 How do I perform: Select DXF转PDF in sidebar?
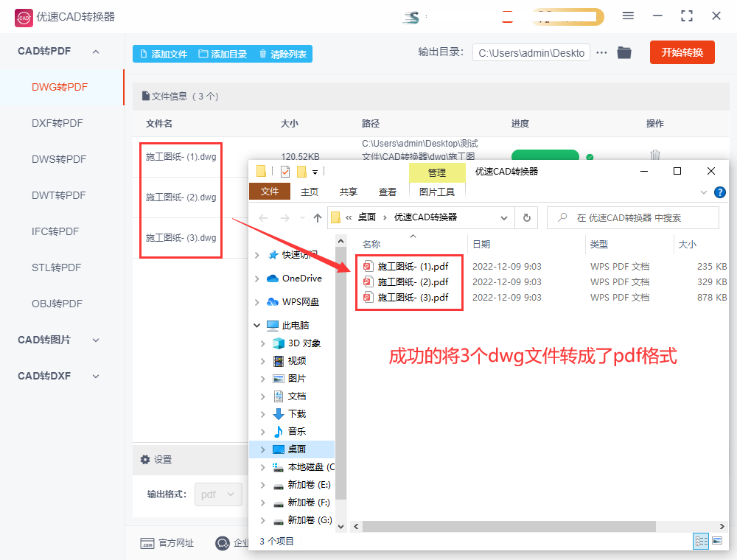(x=57, y=123)
